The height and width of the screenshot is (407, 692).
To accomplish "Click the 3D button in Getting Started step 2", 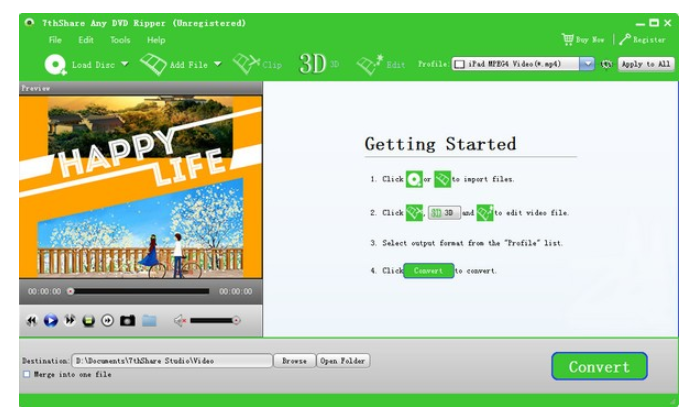I will [x=444, y=213].
